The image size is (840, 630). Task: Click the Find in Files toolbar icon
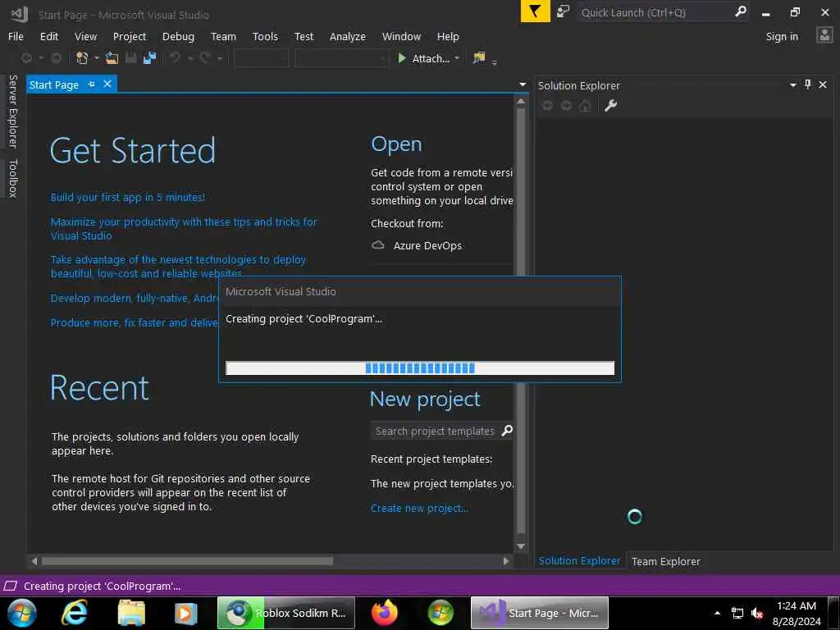pos(479,58)
